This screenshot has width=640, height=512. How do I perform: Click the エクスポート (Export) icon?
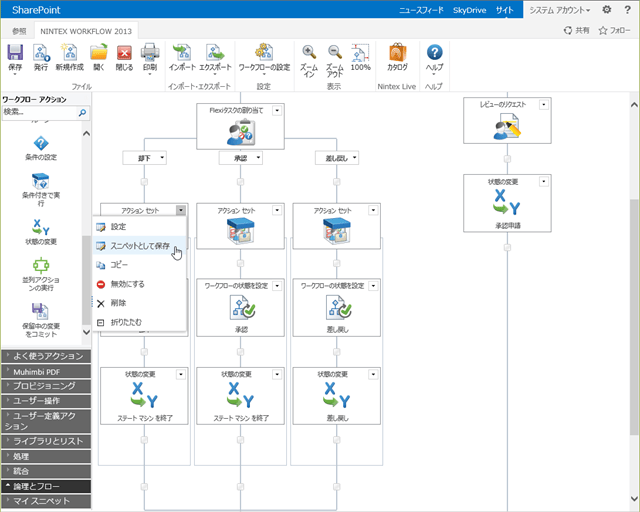pyautogui.click(x=215, y=53)
